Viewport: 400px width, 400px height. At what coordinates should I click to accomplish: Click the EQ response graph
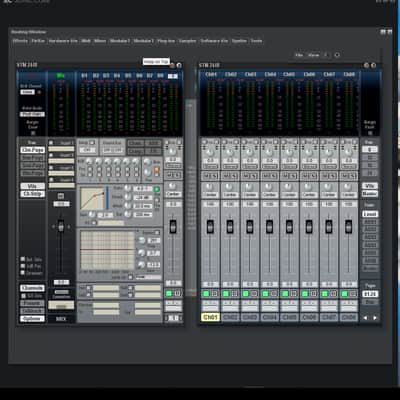tap(107, 250)
